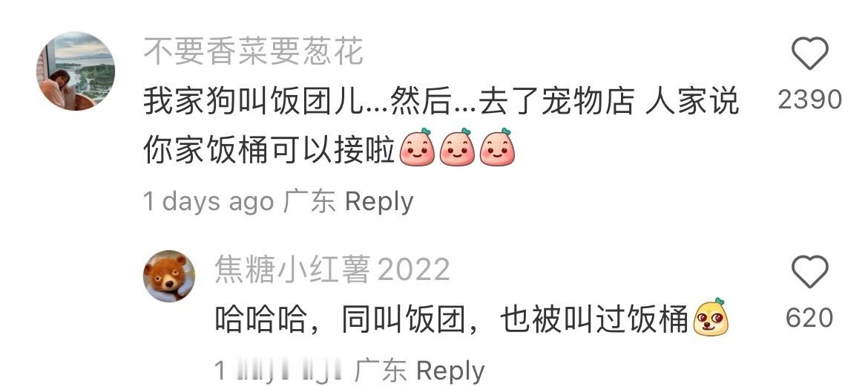Tap the username 不要香菜要葱花

254,52
